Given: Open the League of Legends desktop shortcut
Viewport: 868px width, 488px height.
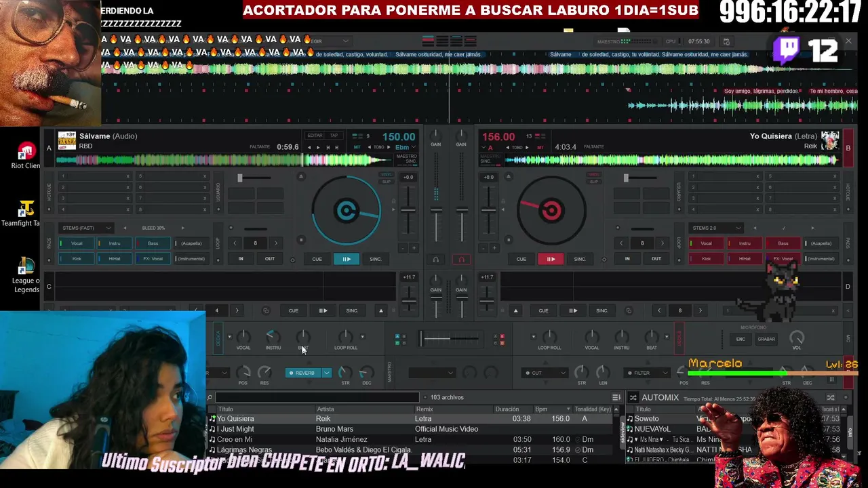Looking at the screenshot, I should pyautogui.click(x=26, y=275).
